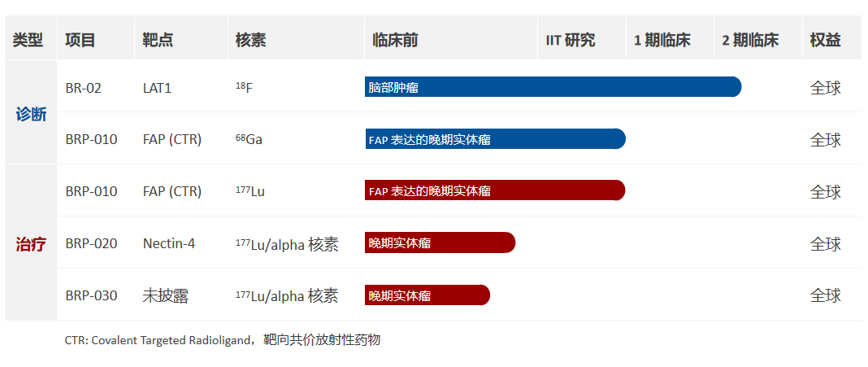Select the 诊断 category cell

pos(31,115)
